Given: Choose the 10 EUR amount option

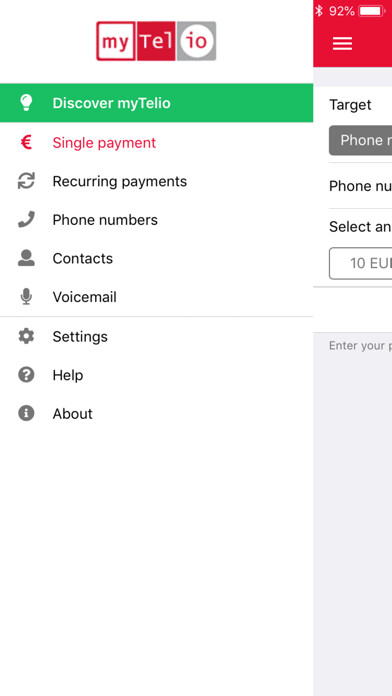Looking at the screenshot, I should pos(360,263).
